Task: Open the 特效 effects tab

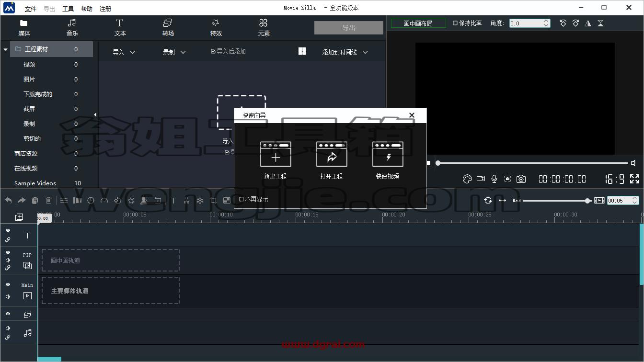Action: (x=216, y=28)
